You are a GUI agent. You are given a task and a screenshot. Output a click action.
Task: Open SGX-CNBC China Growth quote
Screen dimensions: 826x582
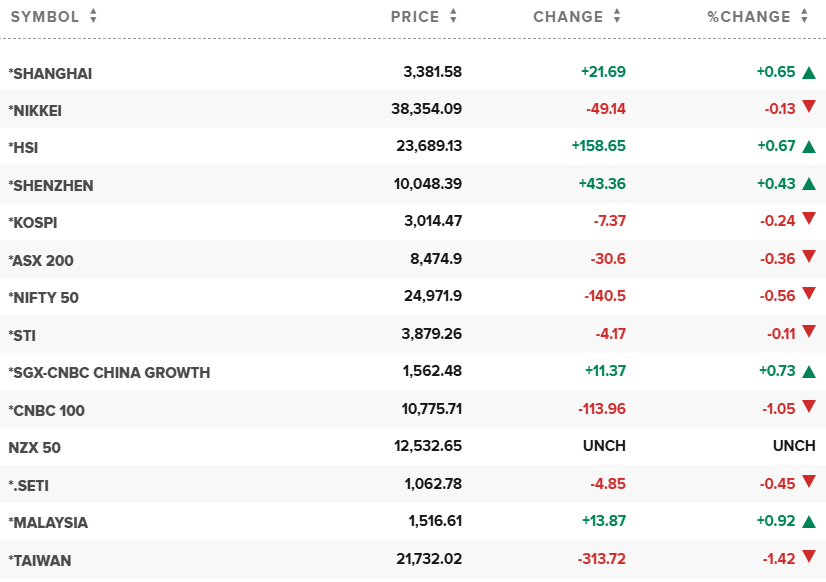[109, 372]
